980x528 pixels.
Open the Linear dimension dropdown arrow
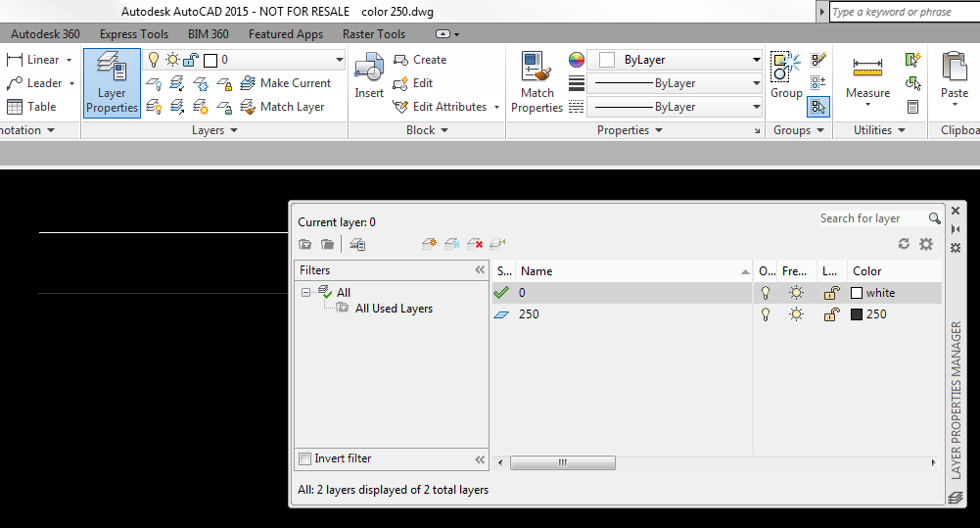[x=69, y=60]
